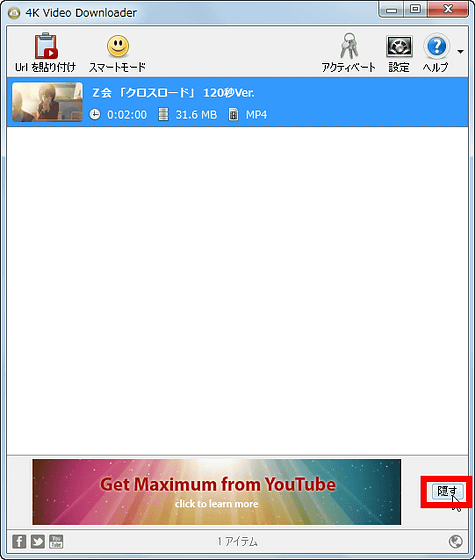Open the settings gear icon
The image size is (475, 560).
click(x=399, y=46)
